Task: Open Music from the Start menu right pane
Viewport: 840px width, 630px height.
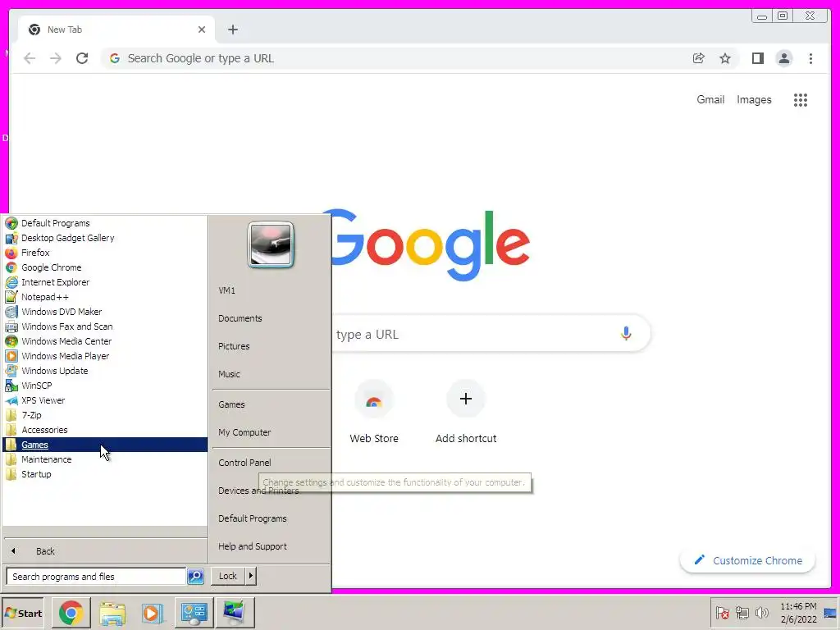Action: 270,374
